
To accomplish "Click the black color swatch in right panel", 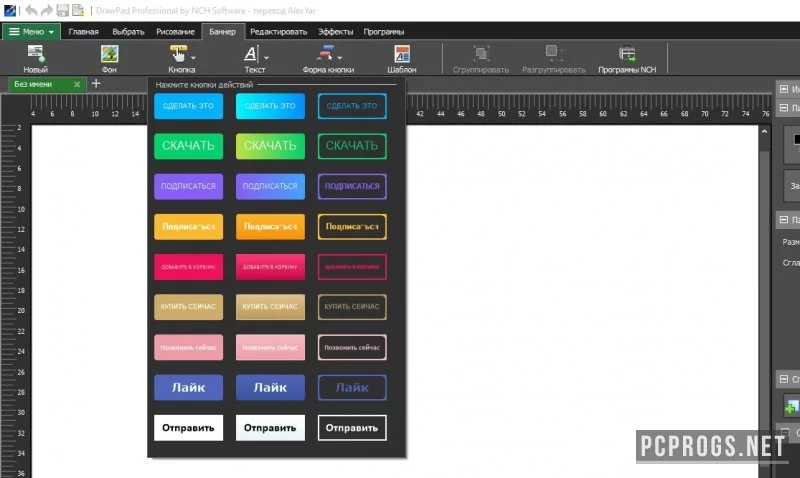I will tap(796, 139).
